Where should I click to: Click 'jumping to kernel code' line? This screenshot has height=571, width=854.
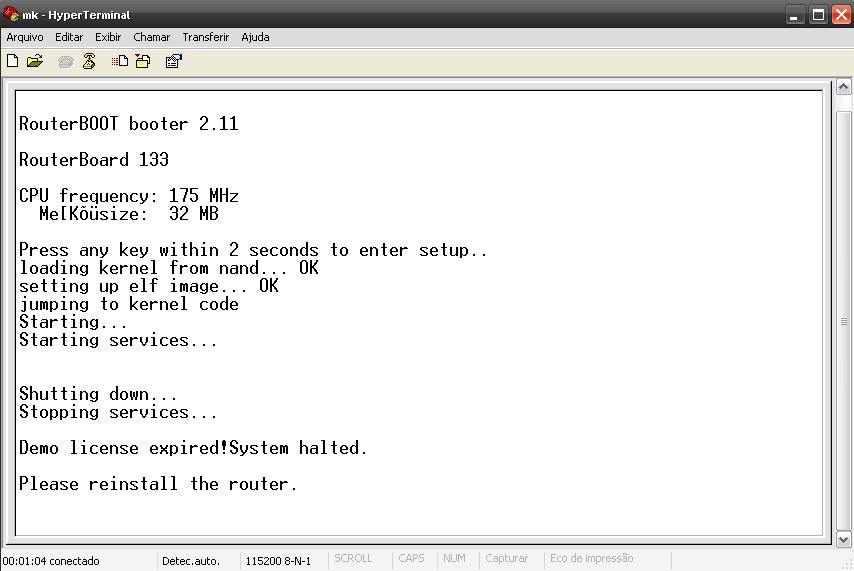point(129,303)
